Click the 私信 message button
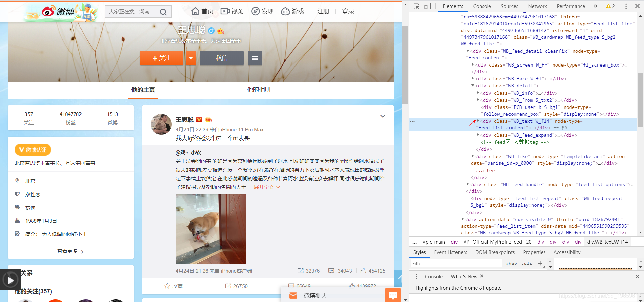The image size is (644, 302). (222, 58)
